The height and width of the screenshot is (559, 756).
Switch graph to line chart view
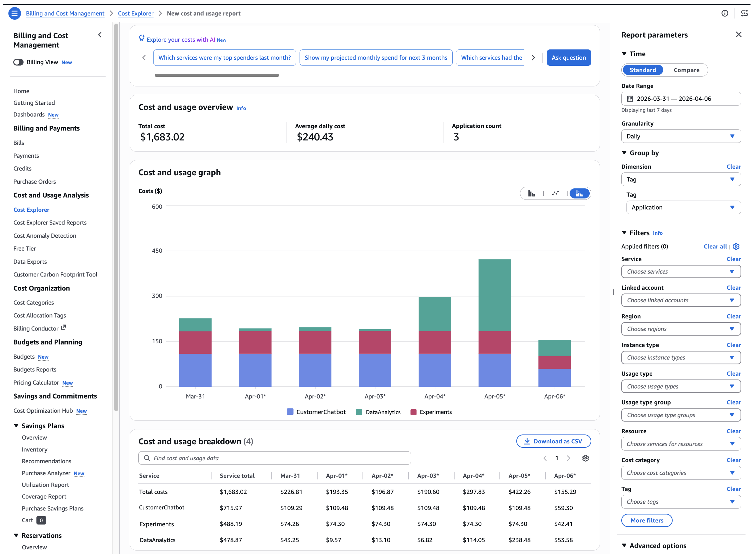point(555,193)
